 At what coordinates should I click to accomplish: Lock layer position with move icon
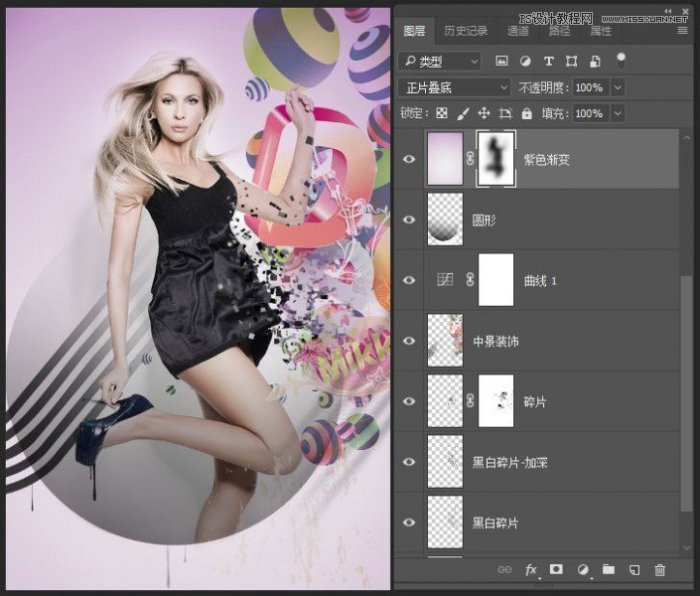click(x=485, y=114)
